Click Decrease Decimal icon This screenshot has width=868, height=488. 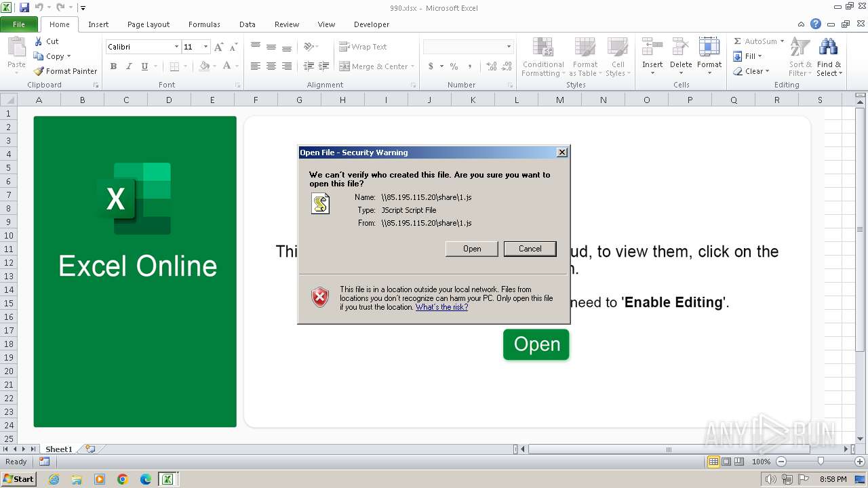click(507, 66)
